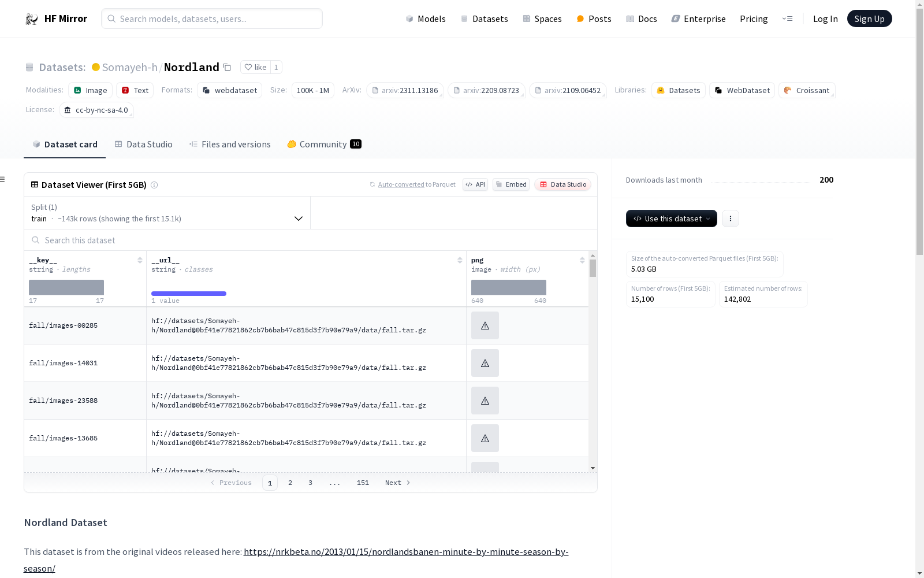This screenshot has width=924, height=578.
Task: Focus the Search this dataset field
Action: pyautogui.click(x=311, y=240)
